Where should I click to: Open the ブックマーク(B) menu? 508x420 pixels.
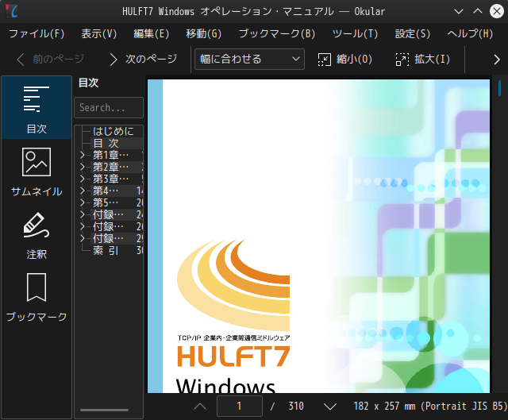coord(277,33)
